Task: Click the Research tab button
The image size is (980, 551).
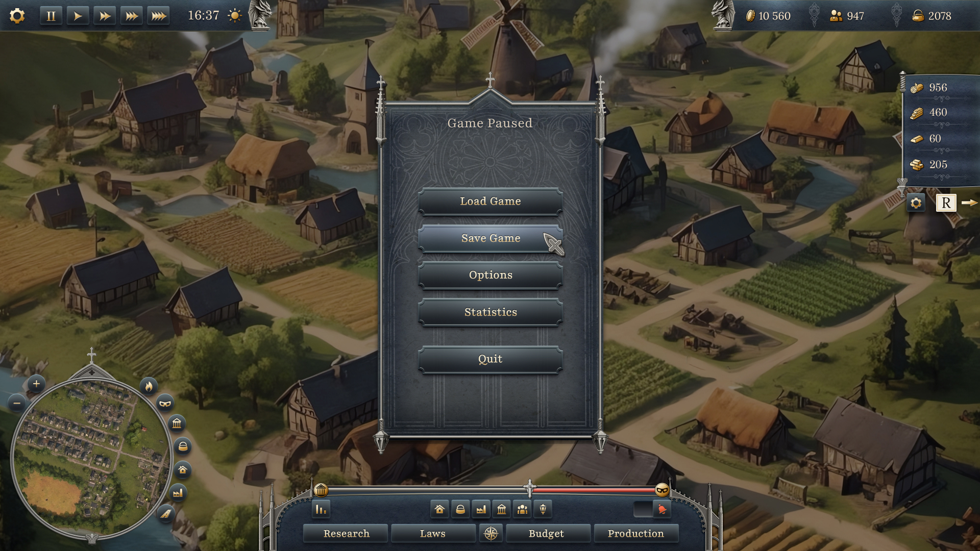Action: point(345,533)
